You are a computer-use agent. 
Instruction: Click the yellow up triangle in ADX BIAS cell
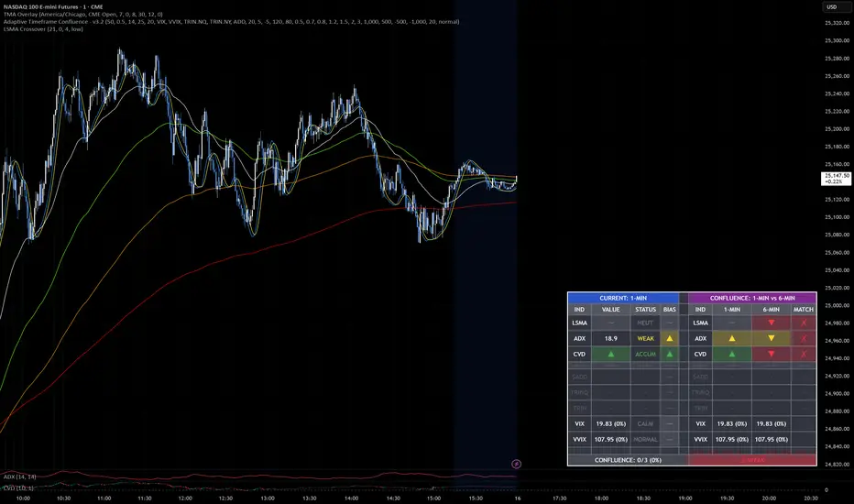click(669, 338)
